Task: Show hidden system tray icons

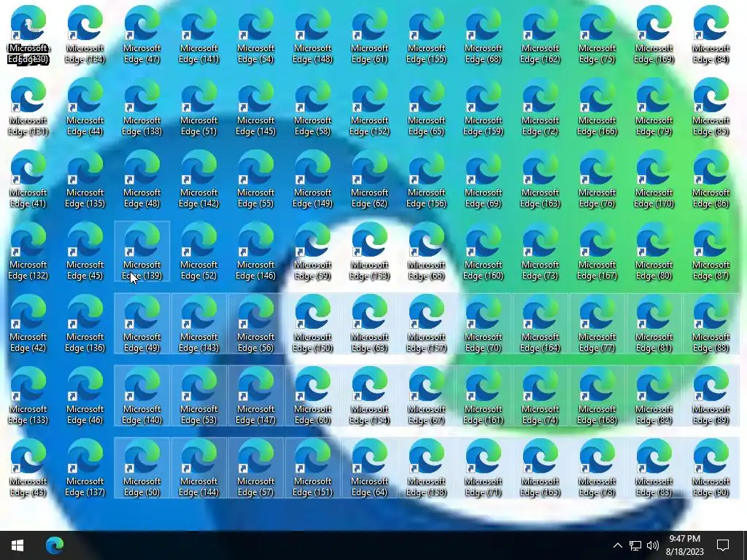Action: coord(617,545)
